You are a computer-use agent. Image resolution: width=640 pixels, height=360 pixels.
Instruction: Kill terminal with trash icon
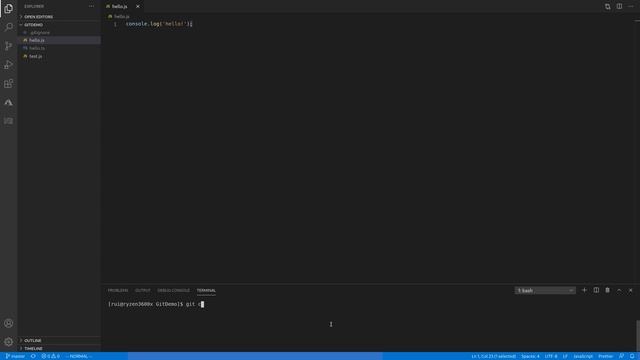[607, 290]
